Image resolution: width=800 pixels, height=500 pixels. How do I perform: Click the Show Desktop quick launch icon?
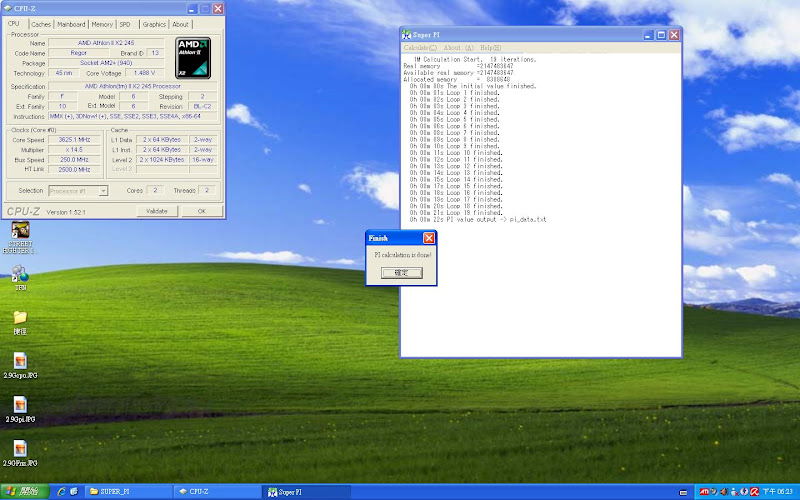point(74,491)
